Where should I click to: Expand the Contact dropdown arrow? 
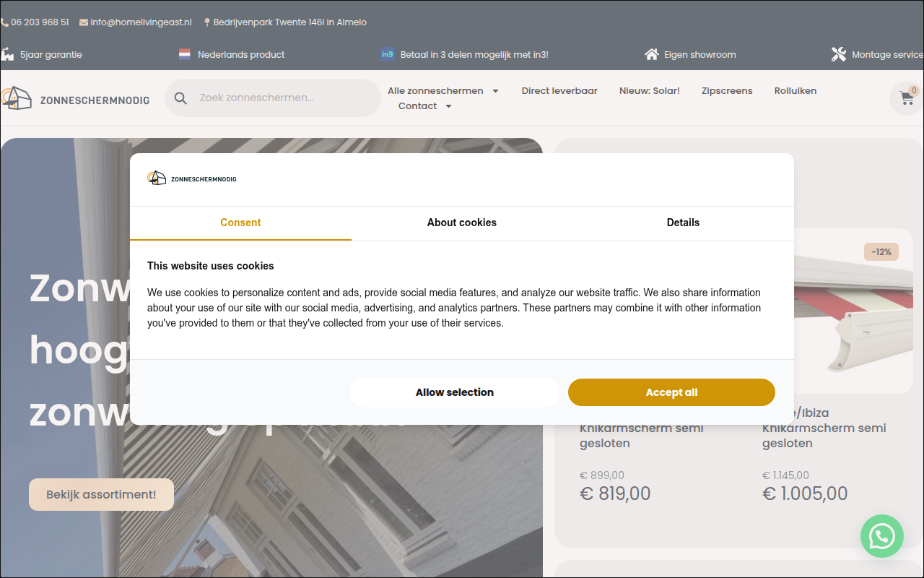[448, 106]
